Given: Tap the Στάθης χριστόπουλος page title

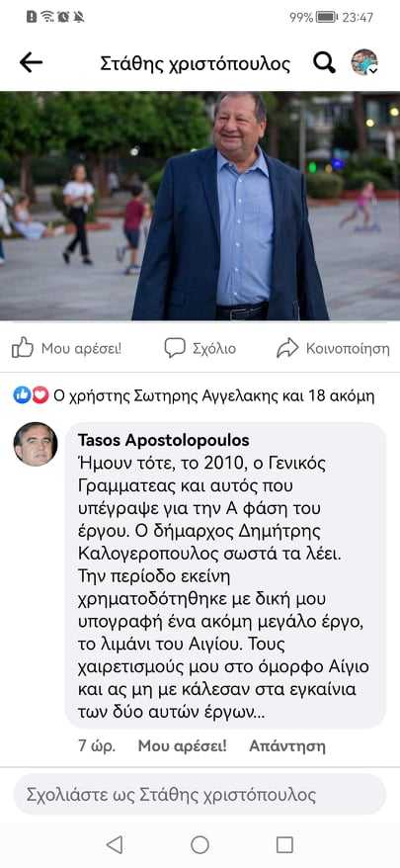Looking at the screenshot, I should (196, 63).
